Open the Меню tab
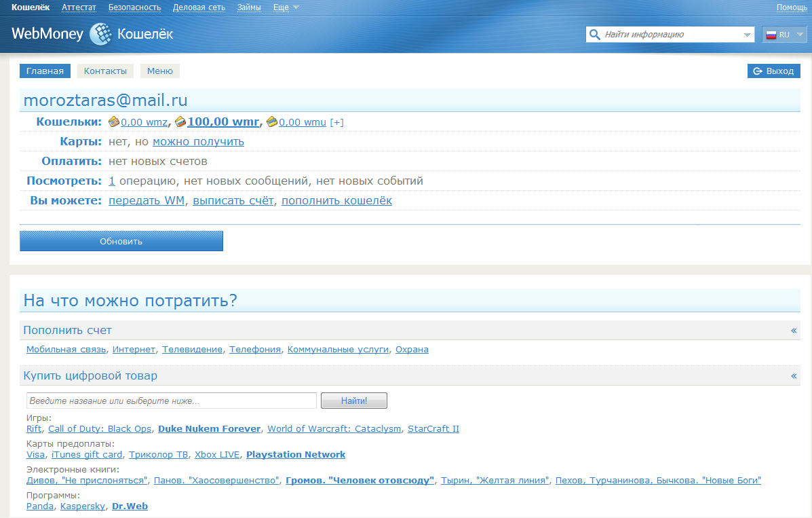This screenshot has width=812, height=518. (160, 71)
